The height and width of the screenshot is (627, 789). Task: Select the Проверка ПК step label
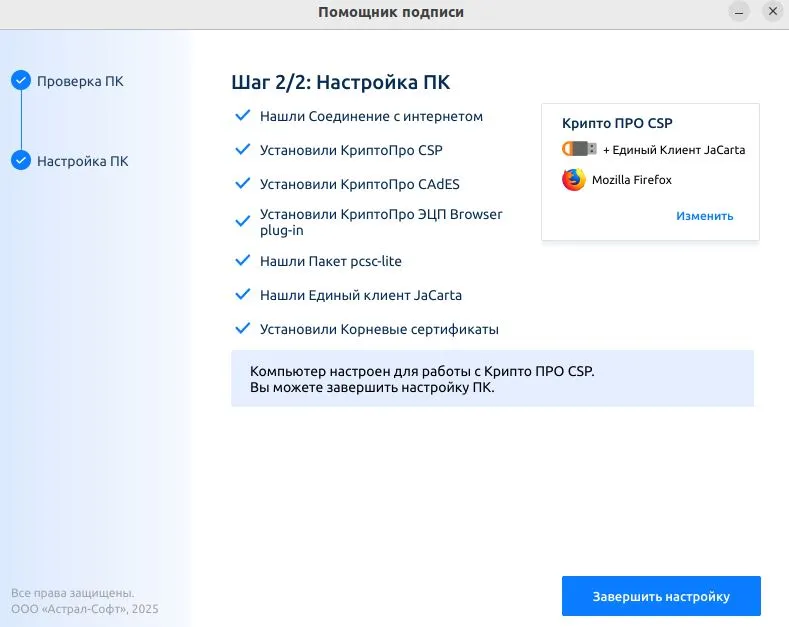(80, 81)
